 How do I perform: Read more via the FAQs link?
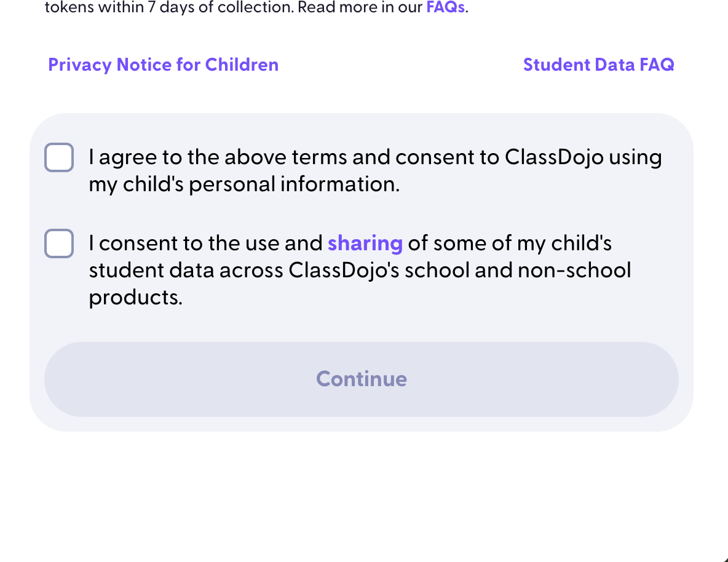tap(445, 7)
